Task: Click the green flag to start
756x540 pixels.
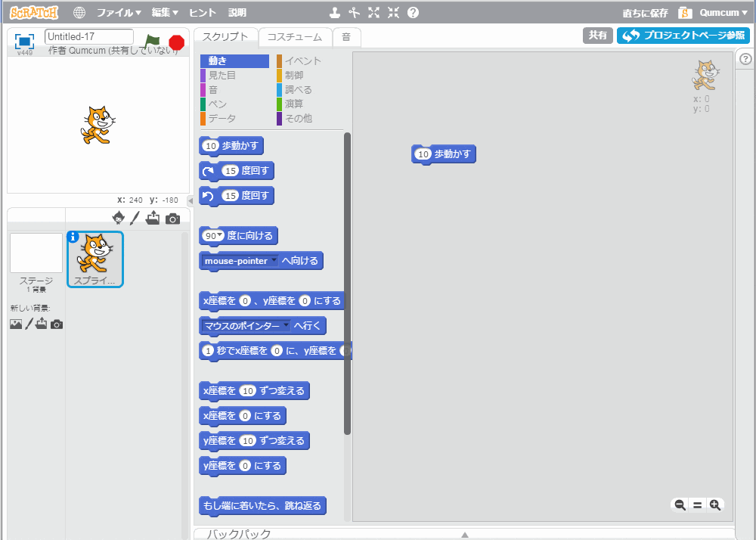Action: [x=153, y=42]
